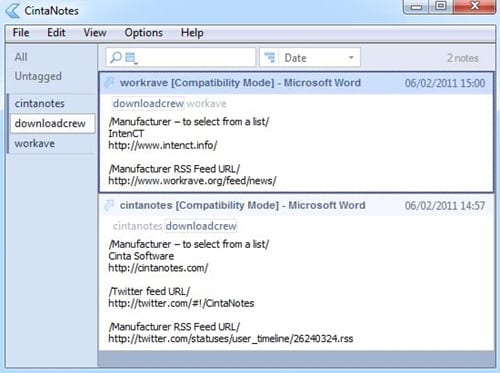
Task: Click the CintaNotes app logo icon
Action: click(13, 10)
